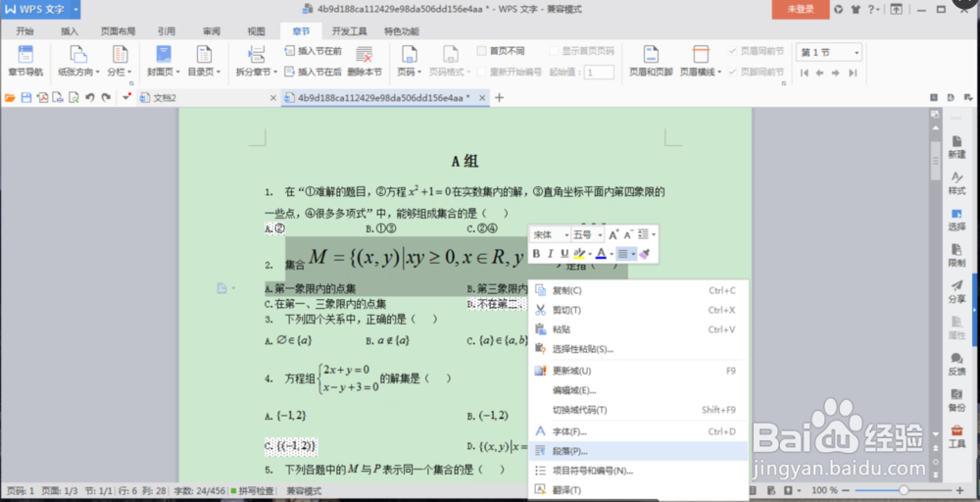Click 插入节在前 insert section before
This screenshot has height=502, width=980.
(x=314, y=51)
